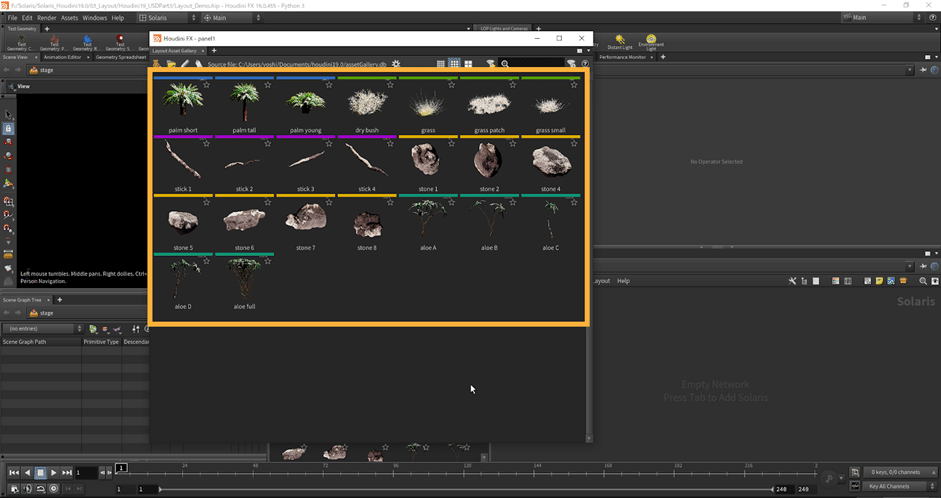
Task: Add a new tab in panel1 window
Action: pos(214,51)
